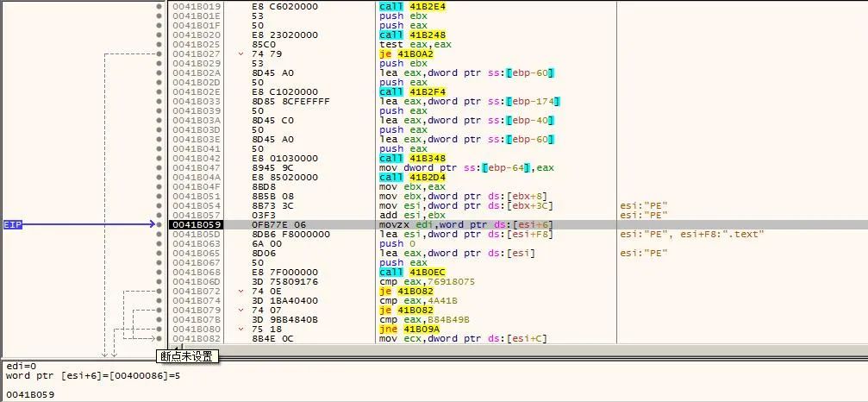Toggle breakpoint dot at address 0041B042
The width and height of the screenshot is (868, 402).
point(159,158)
